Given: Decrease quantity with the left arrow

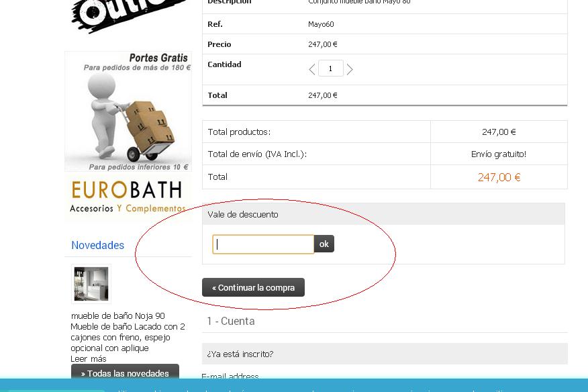Looking at the screenshot, I should (311, 69).
